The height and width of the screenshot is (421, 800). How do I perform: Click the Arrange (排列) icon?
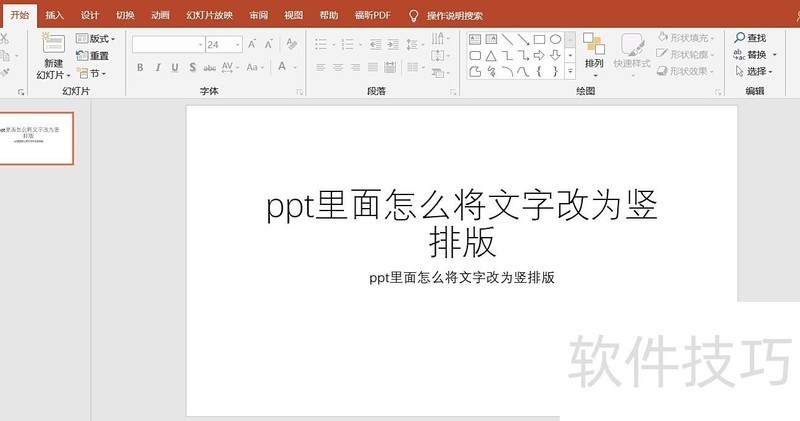click(594, 52)
